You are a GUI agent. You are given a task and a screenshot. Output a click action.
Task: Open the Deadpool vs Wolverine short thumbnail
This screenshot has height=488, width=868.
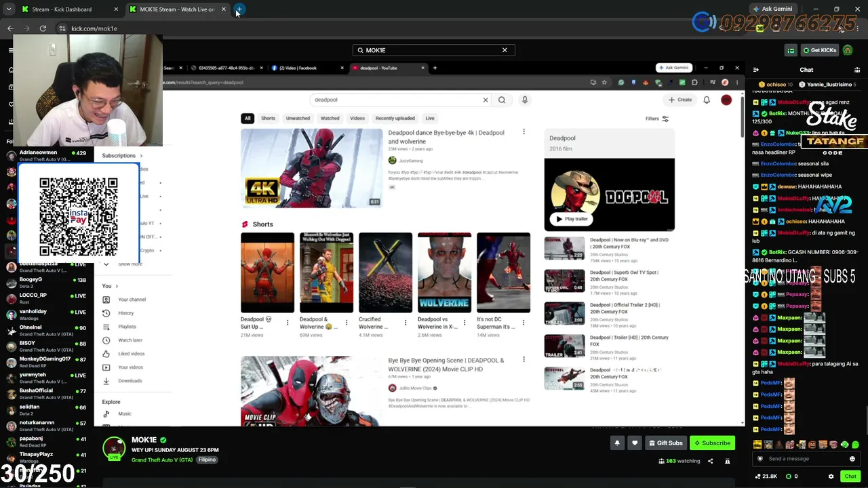[444, 272]
